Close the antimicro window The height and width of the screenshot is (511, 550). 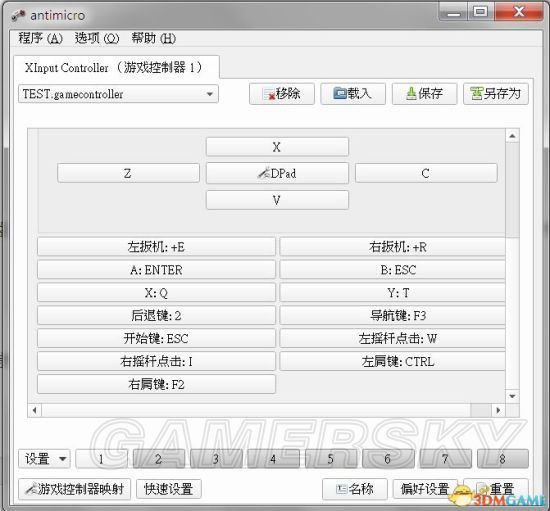click(519, 13)
